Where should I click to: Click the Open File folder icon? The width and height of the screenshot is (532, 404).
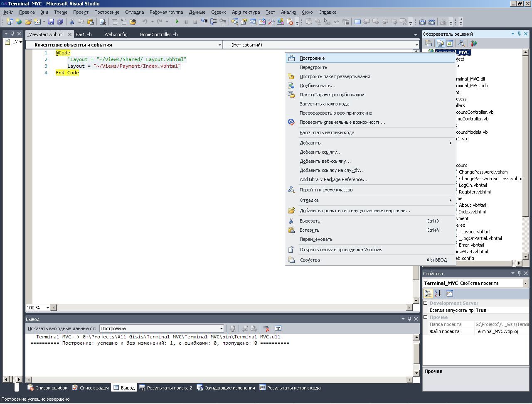pyautogui.click(x=28, y=22)
